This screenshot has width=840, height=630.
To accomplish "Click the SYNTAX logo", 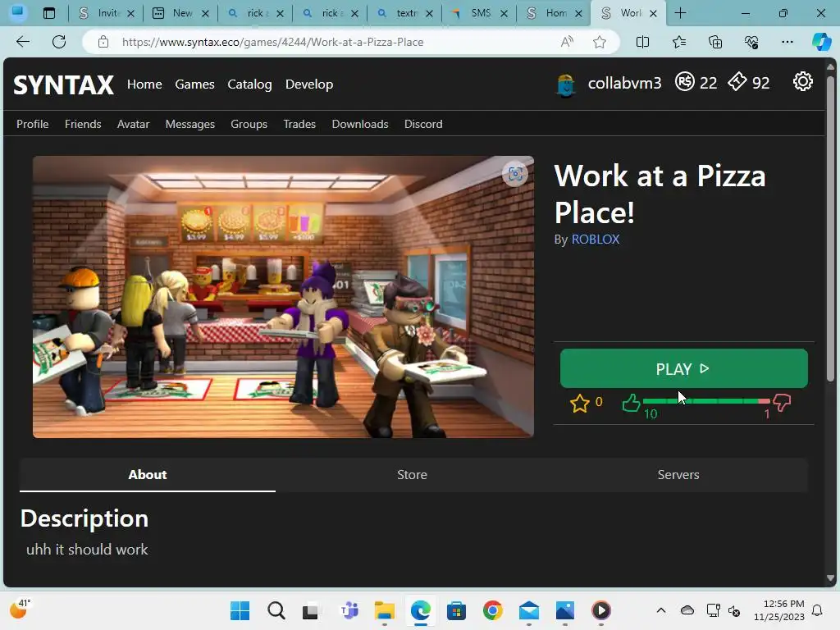I will pyautogui.click(x=63, y=84).
